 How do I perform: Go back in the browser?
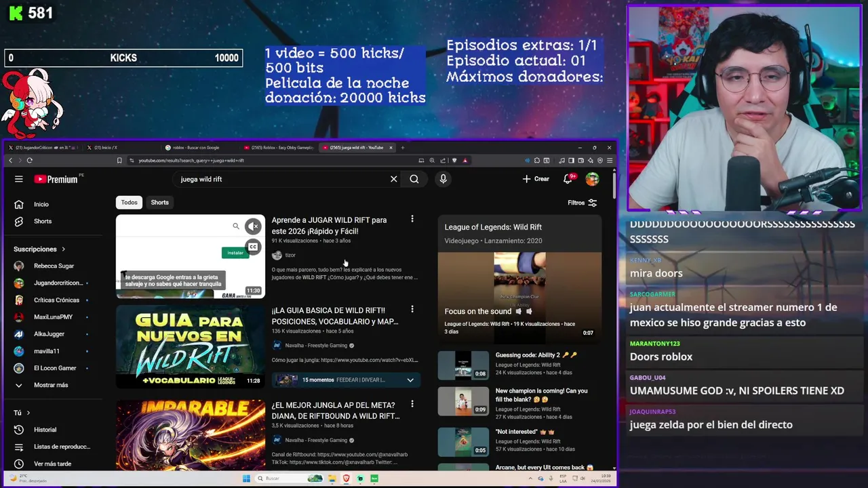click(10, 161)
